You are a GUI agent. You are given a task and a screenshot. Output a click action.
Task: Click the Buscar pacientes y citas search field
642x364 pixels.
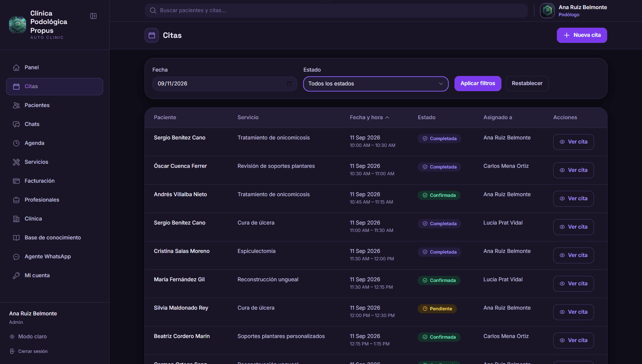tap(336, 10)
